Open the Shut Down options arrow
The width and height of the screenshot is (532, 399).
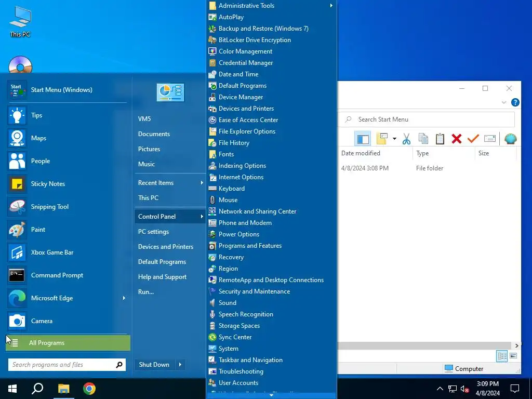[x=180, y=365]
